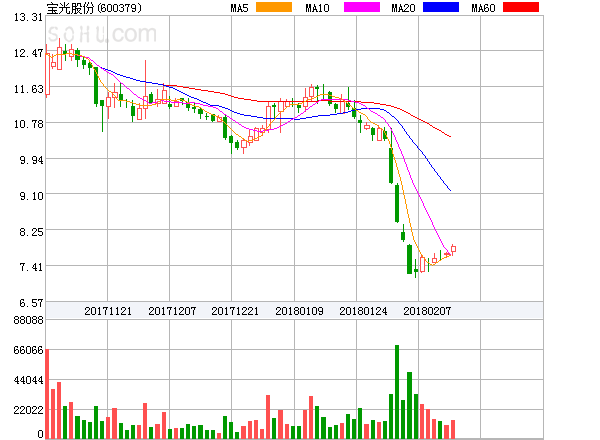Click the orange MA5 legend swatch

274,7
